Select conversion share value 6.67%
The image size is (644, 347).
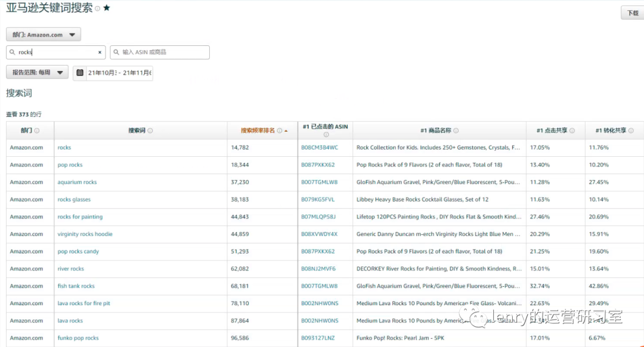click(x=597, y=337)
